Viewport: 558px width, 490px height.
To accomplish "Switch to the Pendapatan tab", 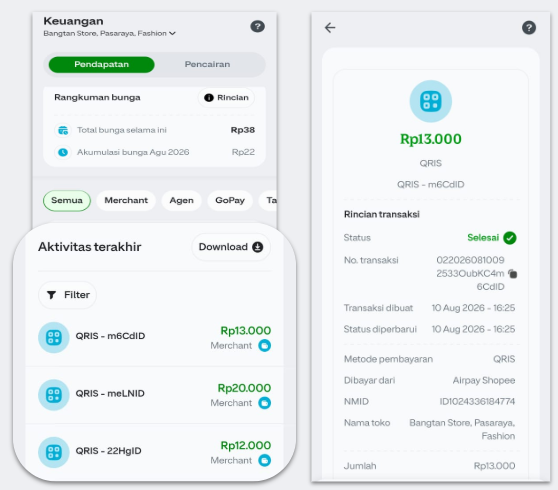I will (x=101, y=64).
